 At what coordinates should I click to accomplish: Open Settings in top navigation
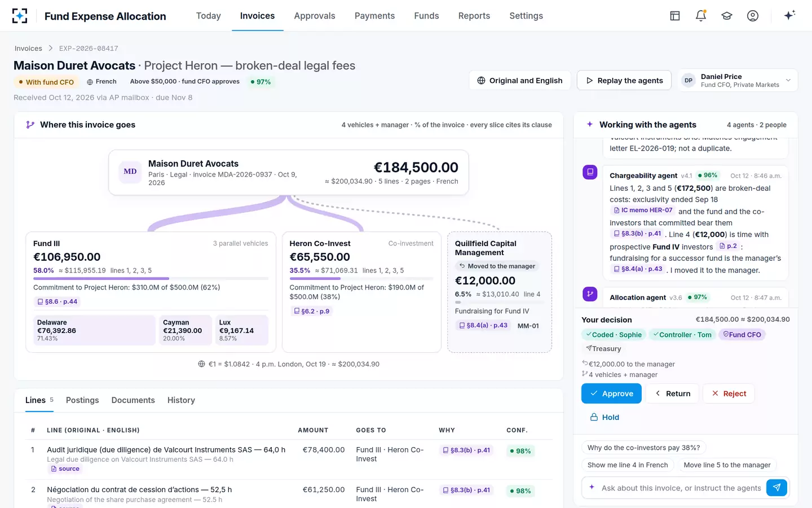pyautogui.click(x=526, y=16)
